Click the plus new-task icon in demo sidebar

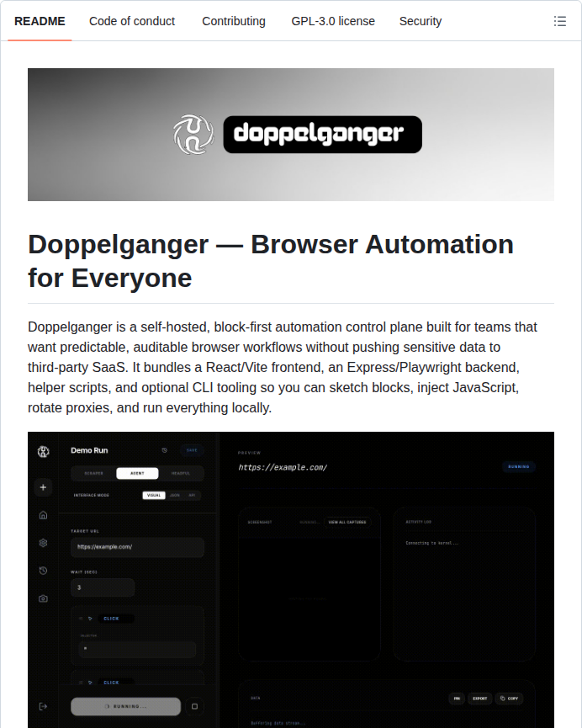coord(43,487)
